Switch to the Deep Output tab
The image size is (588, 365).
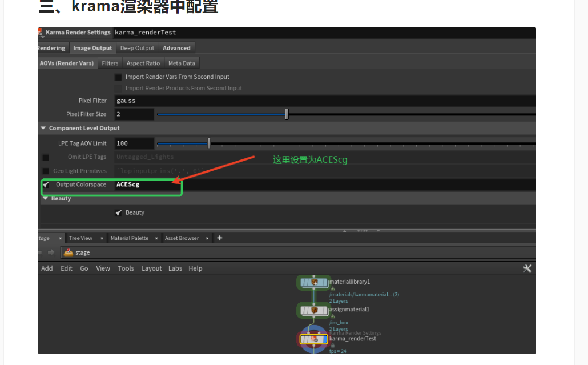(137, 49)
